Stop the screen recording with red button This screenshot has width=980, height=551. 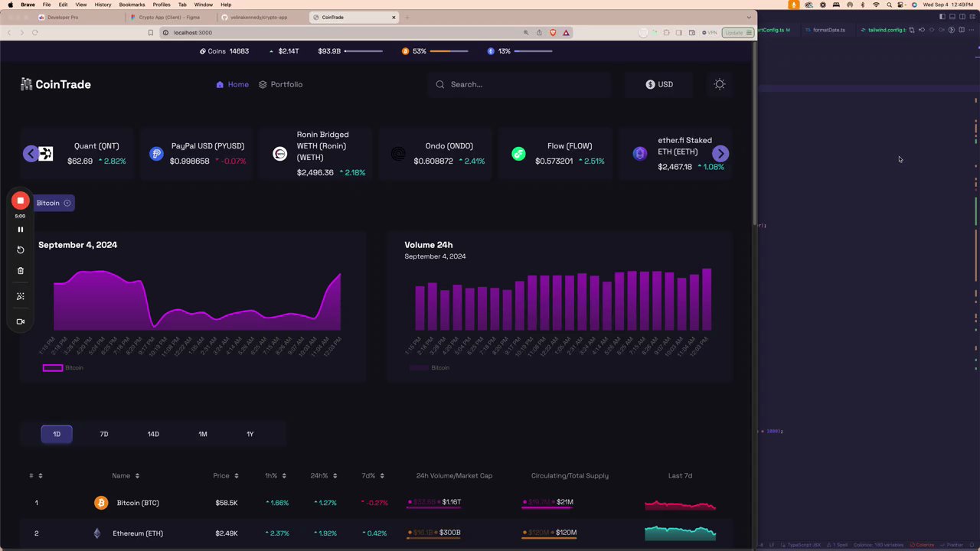click(21, 201)
